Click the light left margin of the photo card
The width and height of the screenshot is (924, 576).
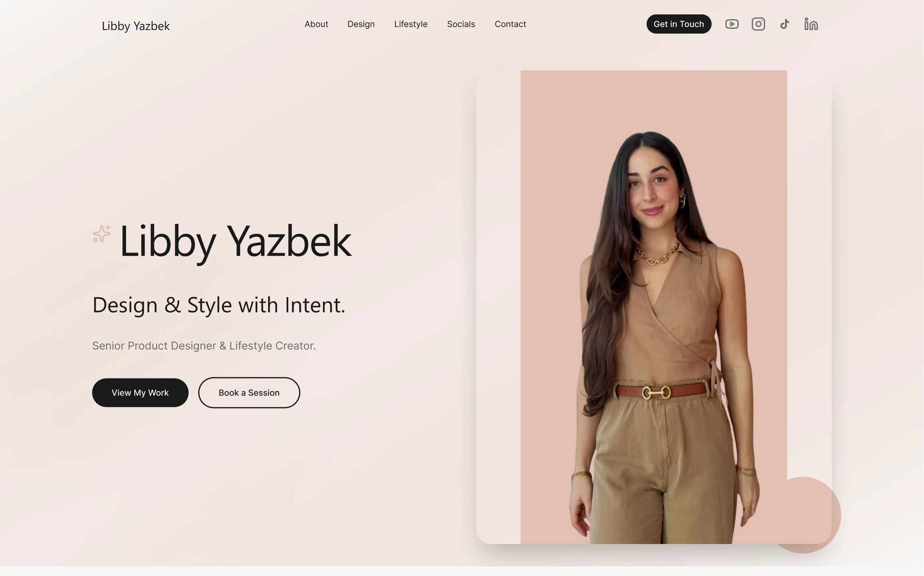point(498,307)
